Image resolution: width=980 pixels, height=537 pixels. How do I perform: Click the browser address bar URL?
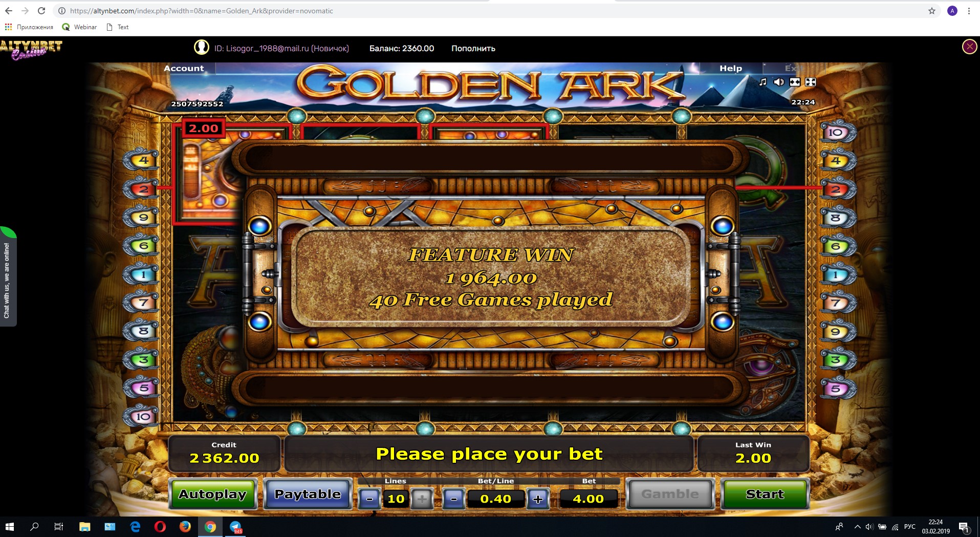[202, 11]
